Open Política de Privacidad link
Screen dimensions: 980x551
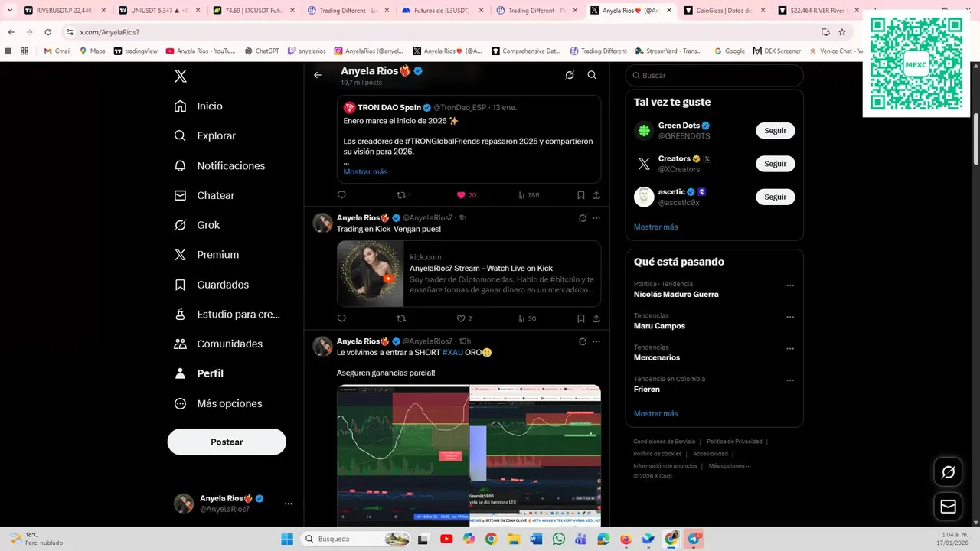(734, 442)
